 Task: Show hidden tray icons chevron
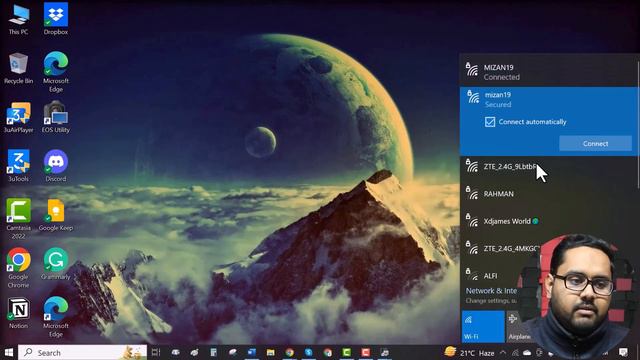(503, 353)
